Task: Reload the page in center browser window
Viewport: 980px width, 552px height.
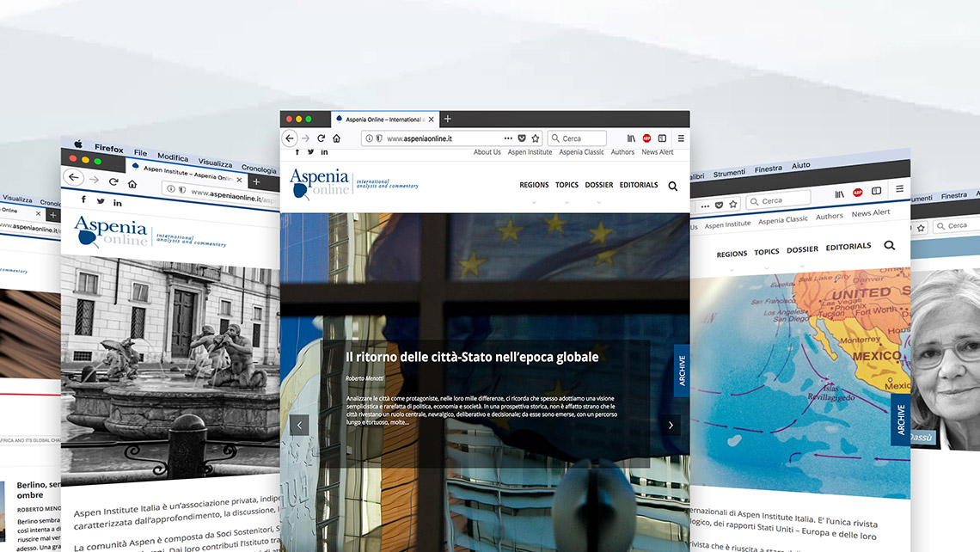Action: 322,138
